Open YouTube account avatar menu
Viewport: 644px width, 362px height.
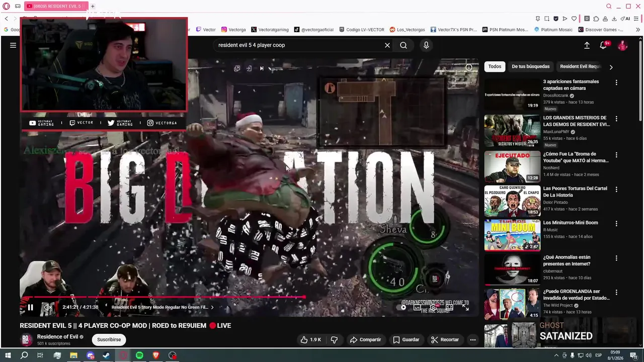[622, 45]
